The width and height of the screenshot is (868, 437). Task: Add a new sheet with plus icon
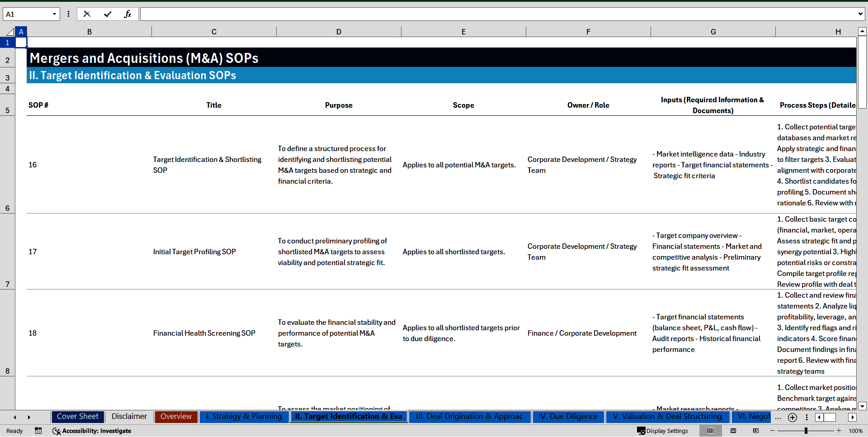793,418
